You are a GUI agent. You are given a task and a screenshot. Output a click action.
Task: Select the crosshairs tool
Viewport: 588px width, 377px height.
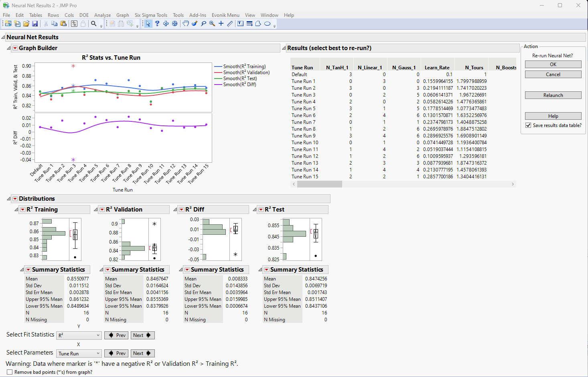tap(221, 24)
